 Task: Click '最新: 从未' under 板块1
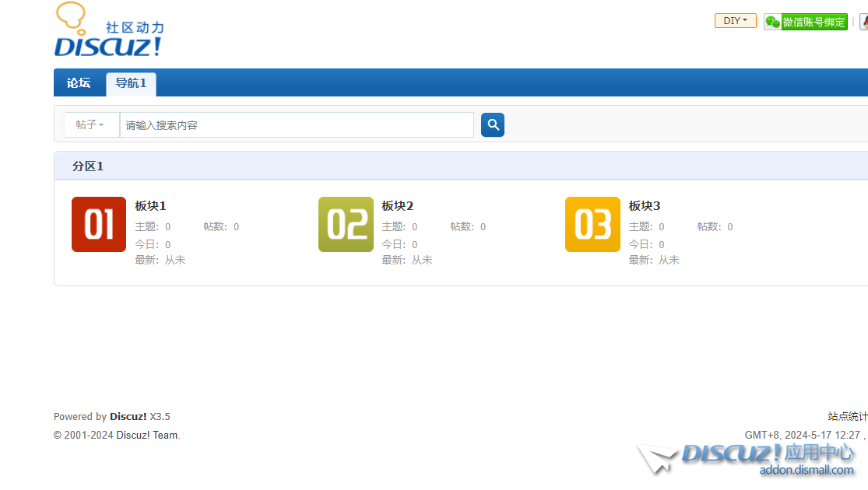160,260
